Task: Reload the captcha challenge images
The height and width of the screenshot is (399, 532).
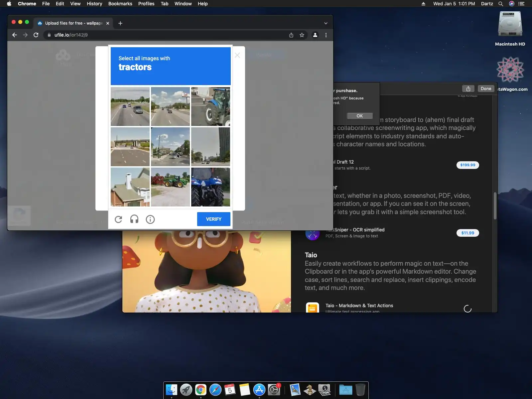Action: pyautogui.click(x=118, y=219)
